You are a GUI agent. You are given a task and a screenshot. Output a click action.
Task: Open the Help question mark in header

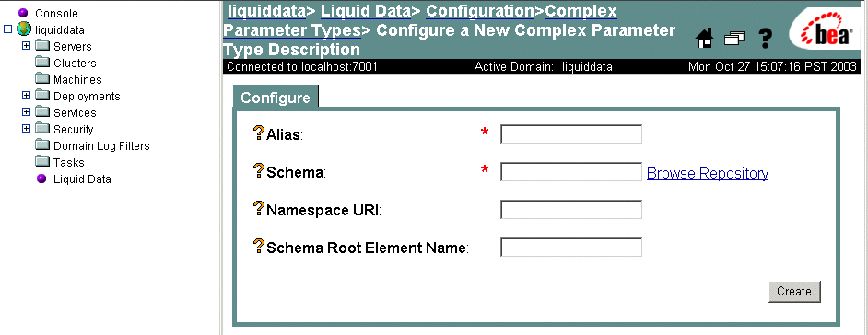pyautogui.click(x=765, y=39)
